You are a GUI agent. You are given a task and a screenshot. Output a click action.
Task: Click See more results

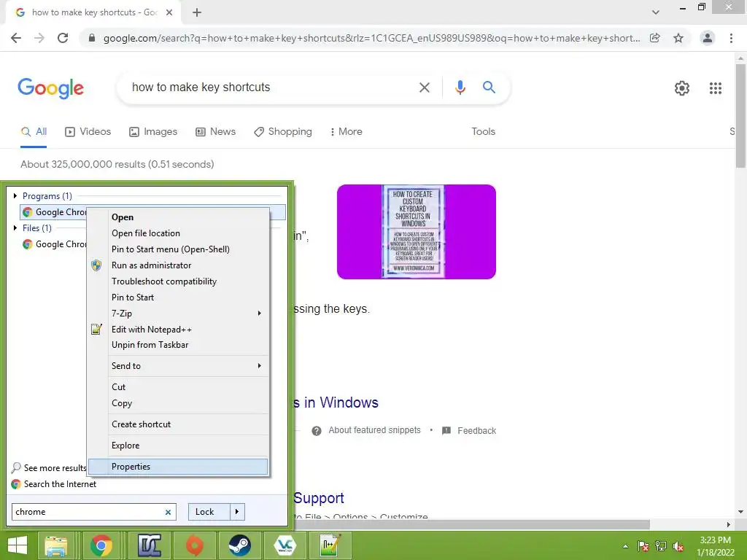pos(49,468)
